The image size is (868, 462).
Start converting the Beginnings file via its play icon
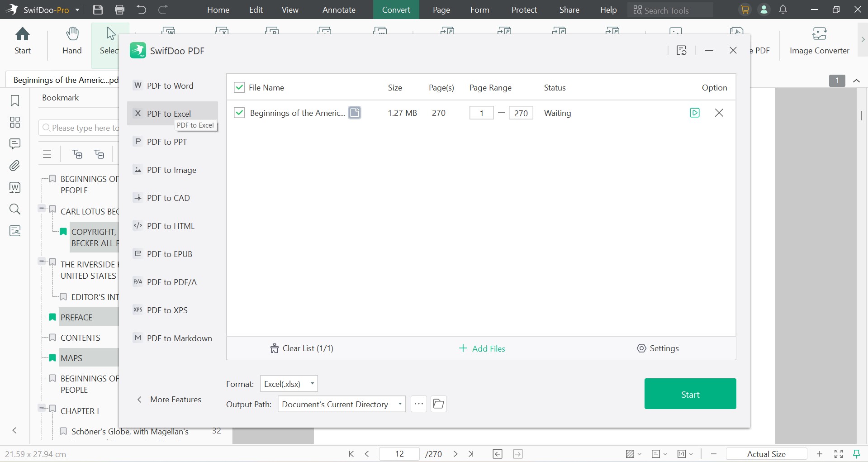[695, 113]
